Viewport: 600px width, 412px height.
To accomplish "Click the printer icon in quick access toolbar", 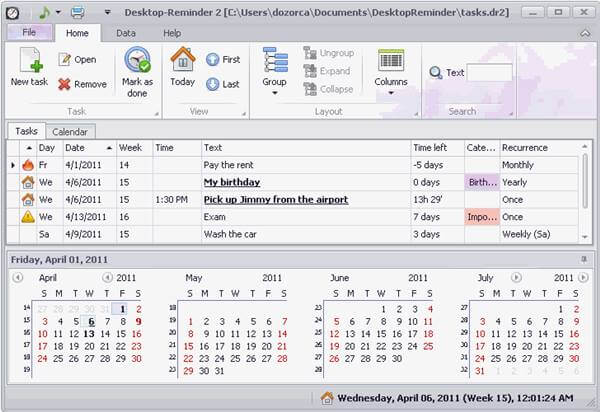I will (x=78, y=13).
